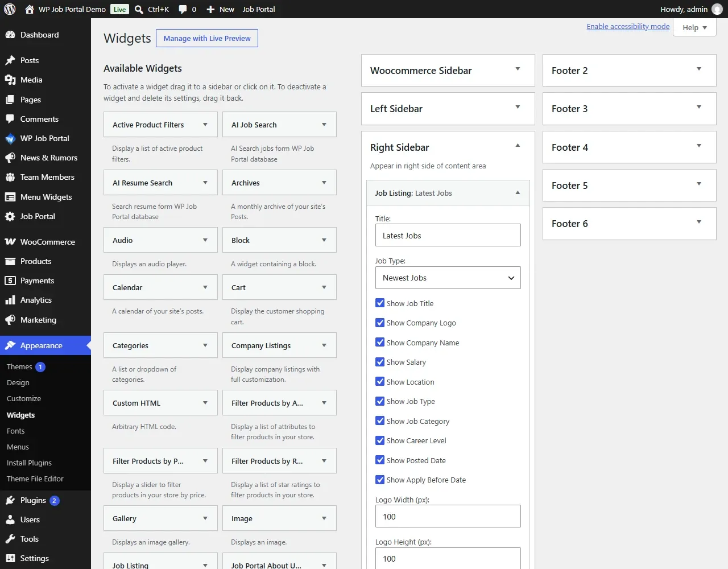Click the Plugins plug icon
This screenshot has width=728, height=569.
click(10, 500)
